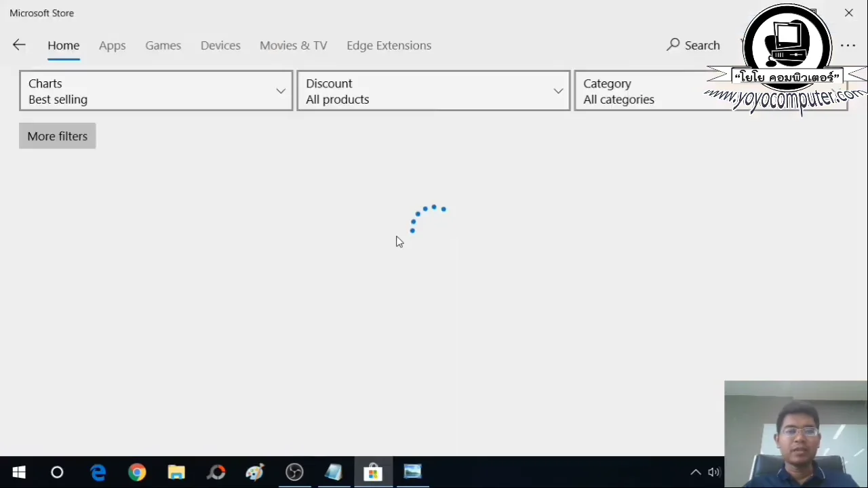Open the Start menu
Screen dimensions: 868x488
click(x=18, y=472)
